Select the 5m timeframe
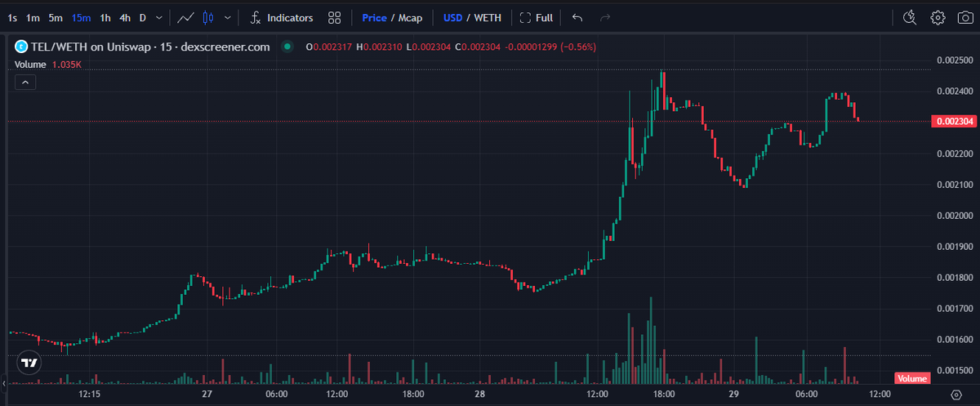The width and height of the screenshot is (980, 406). click(x=55, y=17)
